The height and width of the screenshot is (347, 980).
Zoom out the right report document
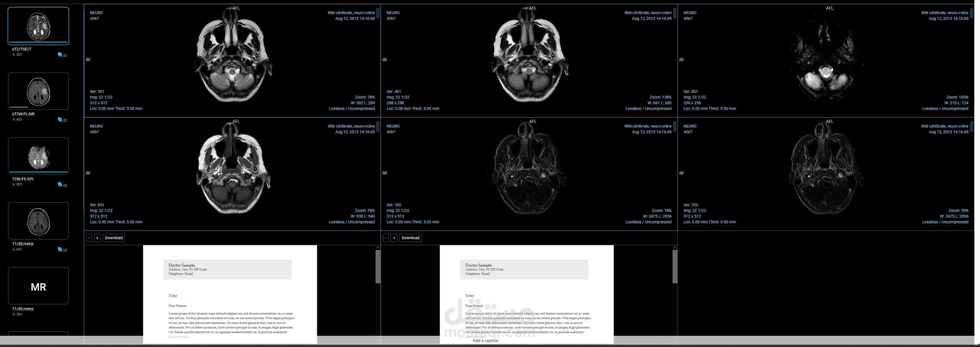click(386, 238)
